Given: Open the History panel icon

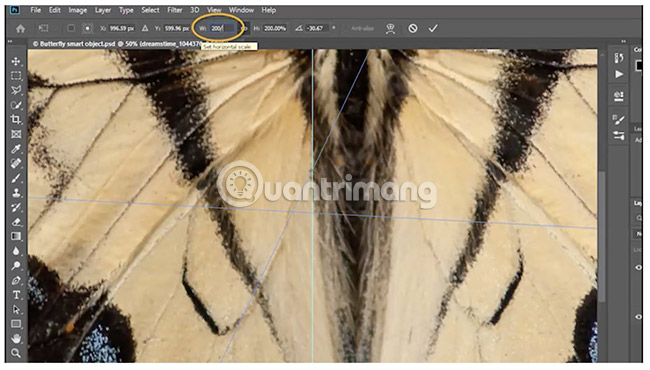Looking at the screenshot, I should 618,58.
